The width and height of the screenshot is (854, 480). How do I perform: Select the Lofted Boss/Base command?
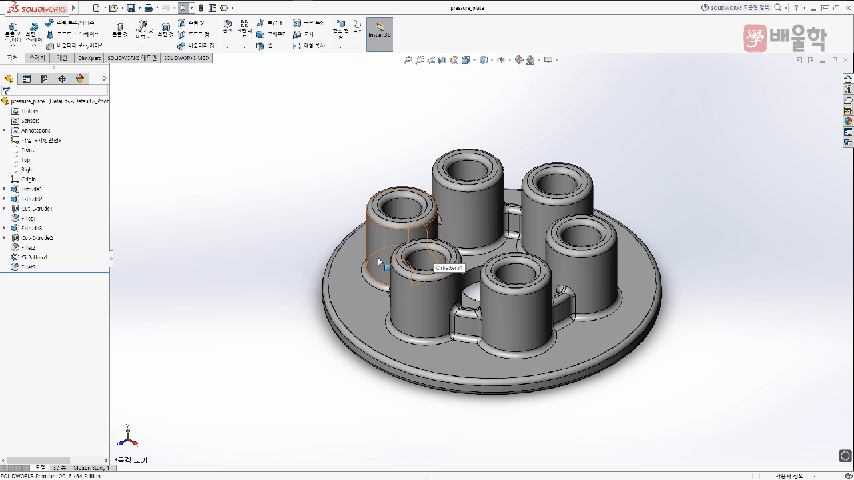point(72,34)
